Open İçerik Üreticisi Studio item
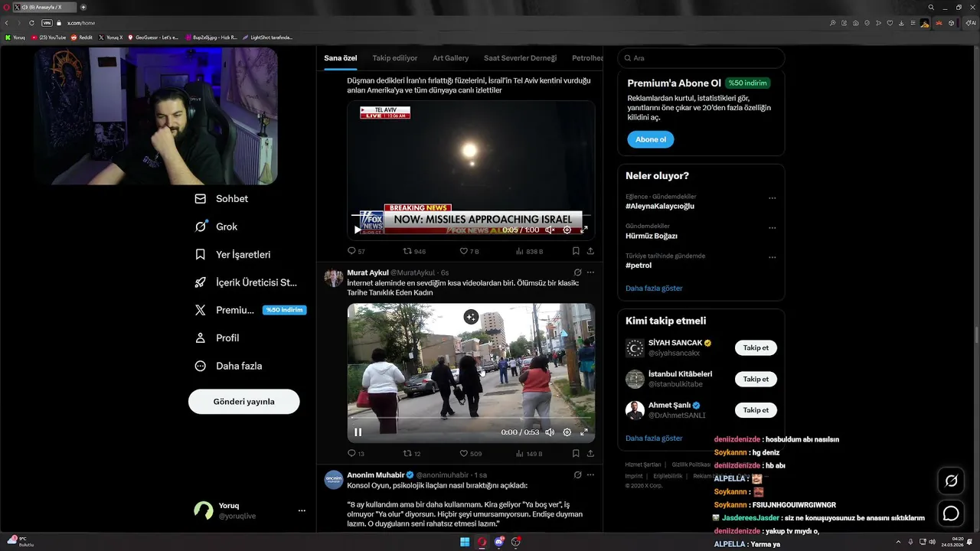Viewport: 980px width, 551px height. coord(245,282)
